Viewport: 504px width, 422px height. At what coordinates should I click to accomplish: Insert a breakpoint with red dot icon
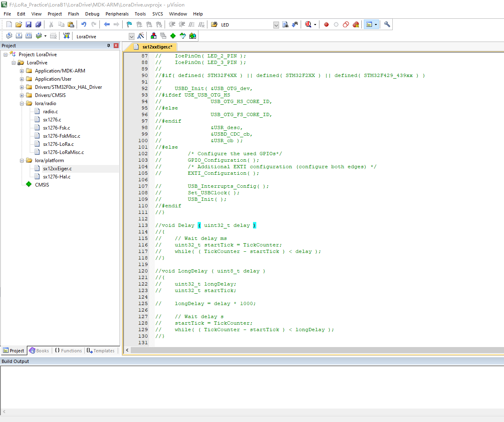coord(326,24)
